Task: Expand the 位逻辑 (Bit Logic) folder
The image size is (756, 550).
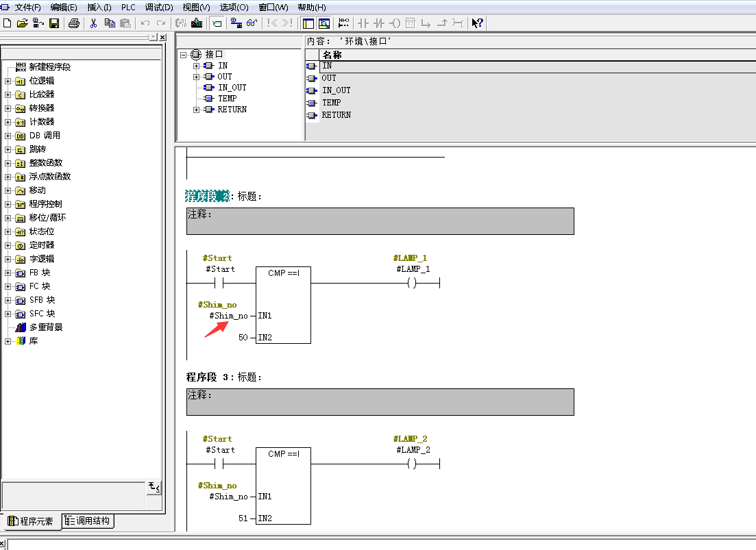Action: tap(8, 81)
